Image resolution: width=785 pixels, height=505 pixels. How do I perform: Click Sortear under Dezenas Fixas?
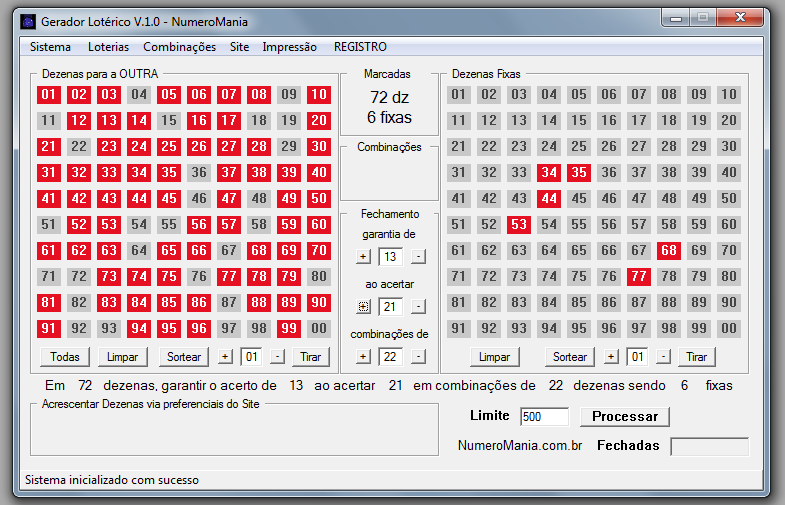pyautogui.click(x=570, y=357)
